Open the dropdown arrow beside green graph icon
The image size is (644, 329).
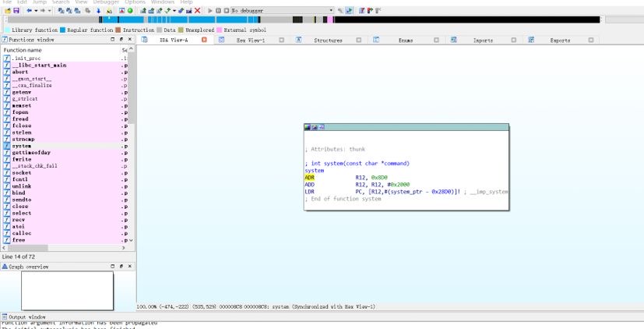click(x=174, y=11)
